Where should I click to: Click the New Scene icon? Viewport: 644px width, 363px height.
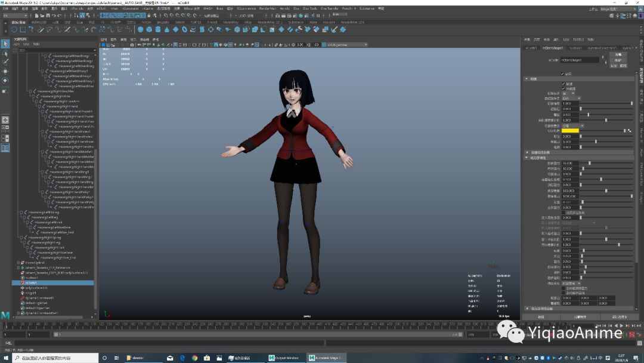pyautogui.click(x=36, y=16)
